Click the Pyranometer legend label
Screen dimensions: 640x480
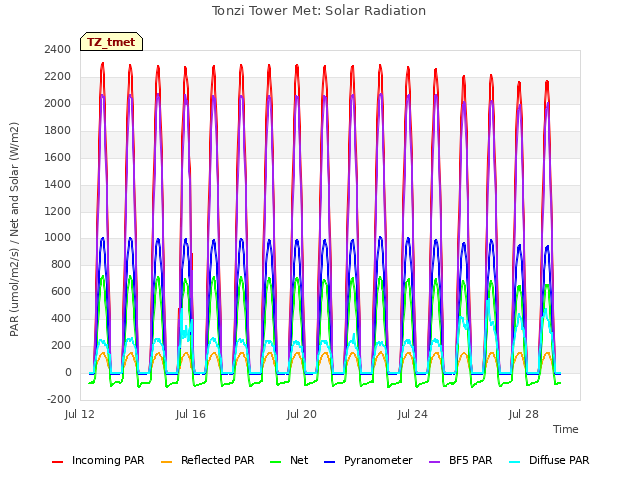(378, 460)
